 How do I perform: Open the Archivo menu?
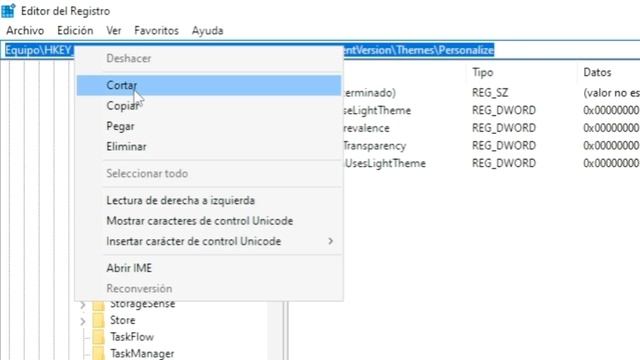25,31
